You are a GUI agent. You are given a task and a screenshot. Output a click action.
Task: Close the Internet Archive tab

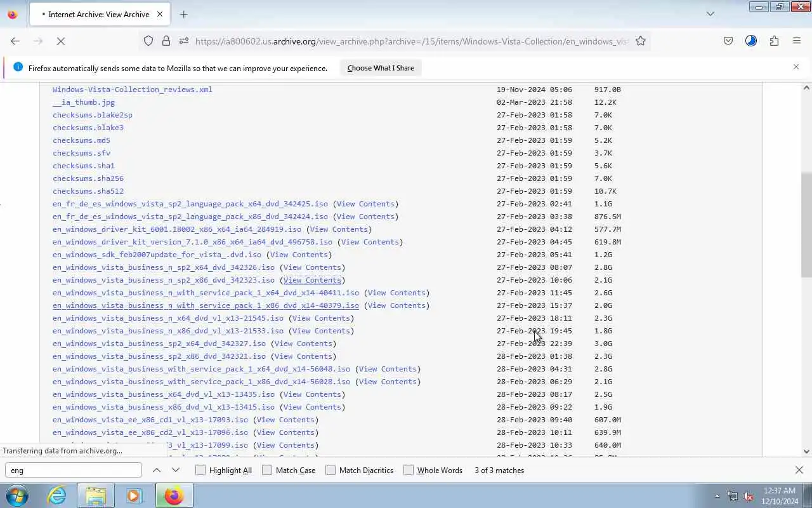pyautogui.click(x=160, y=14)
